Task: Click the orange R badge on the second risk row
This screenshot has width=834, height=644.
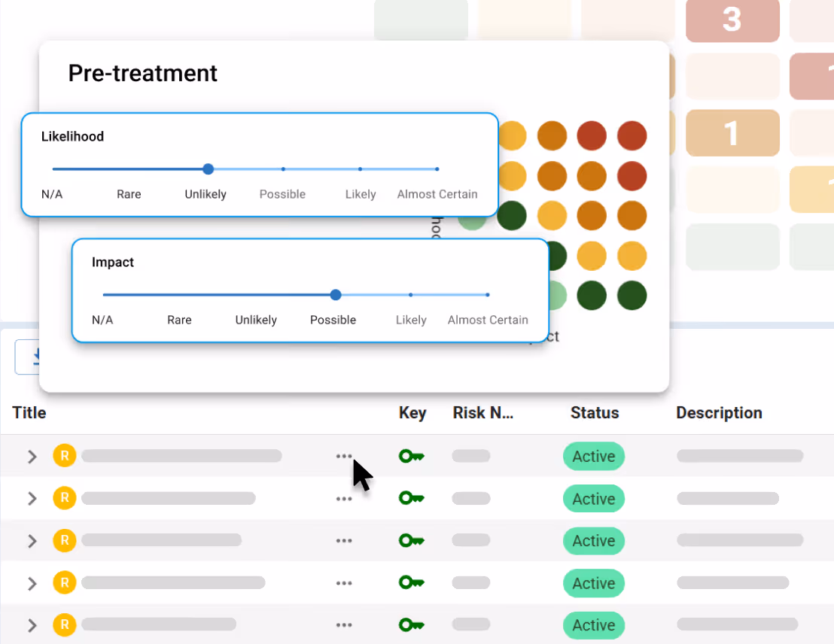Action: pyautogui.click(x=64, y=498)
